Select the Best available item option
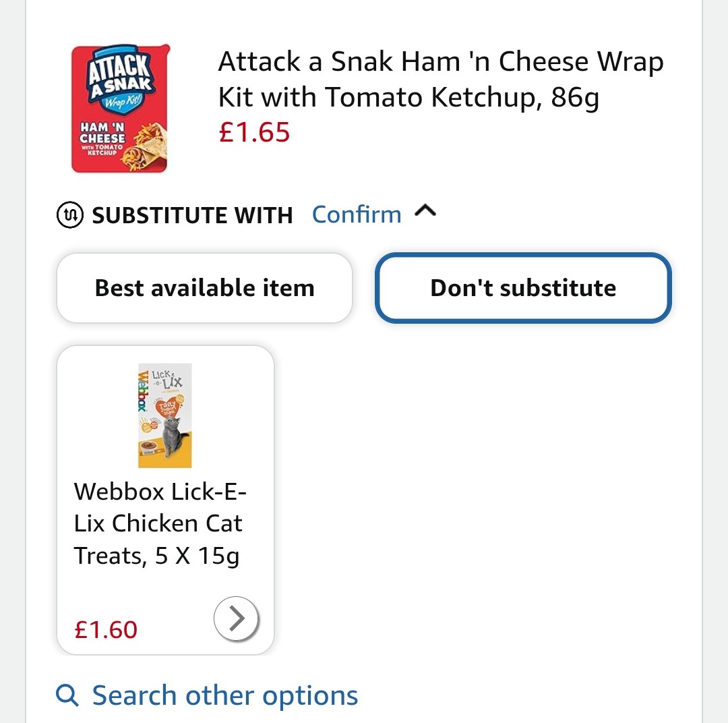 204,288
